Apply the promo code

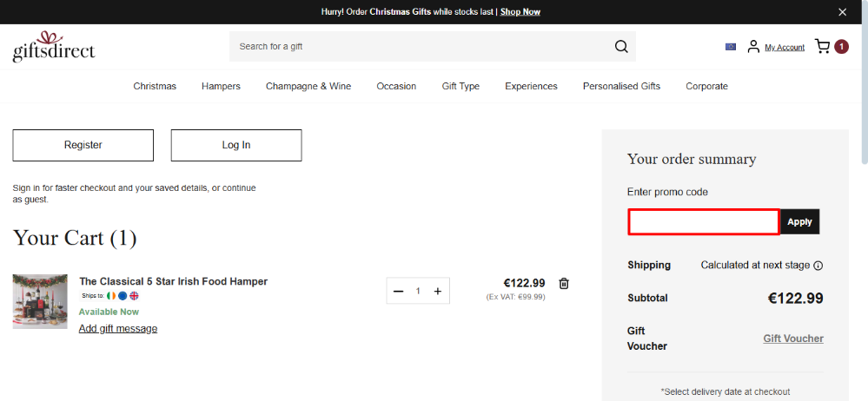point(800,222)
